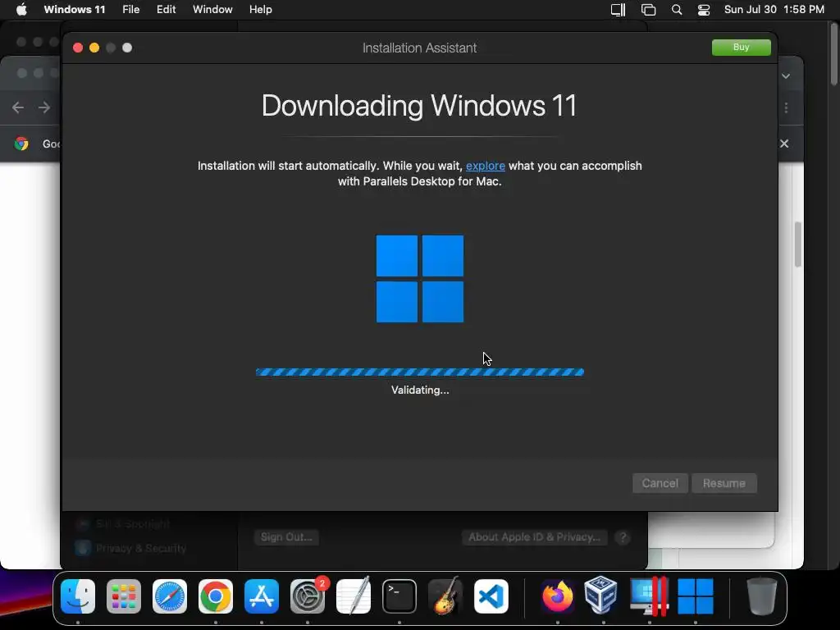Open System Settings from the Dock
840x630 pixels.
(308, 596)
